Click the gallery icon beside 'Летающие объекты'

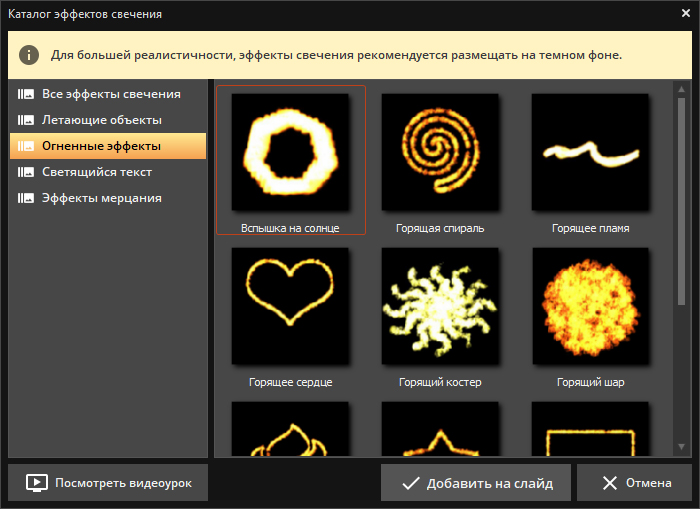[x=26, y=120]
